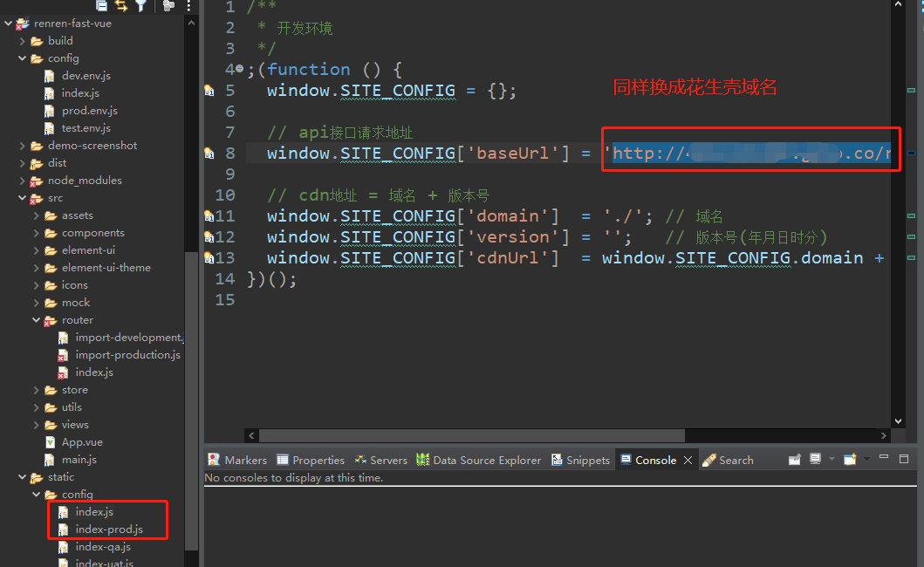Collapse the src folder
This screenshot has width=924, height=567.
[x=23, y=198]
